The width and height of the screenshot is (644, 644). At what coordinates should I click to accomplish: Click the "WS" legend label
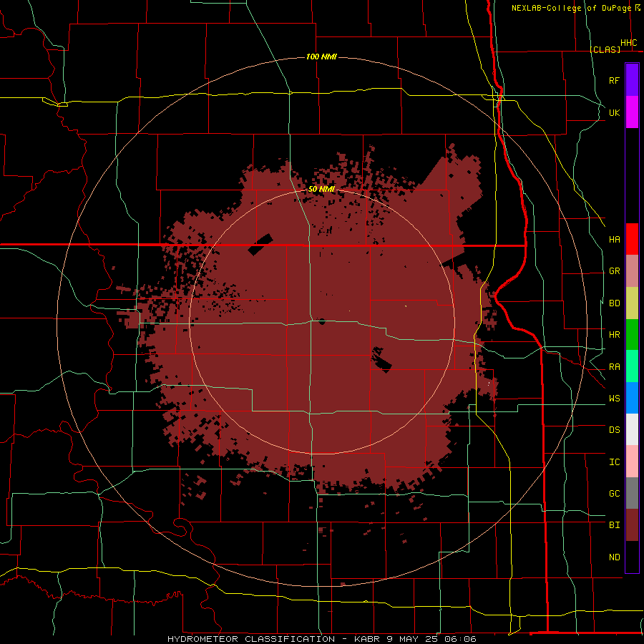tap(615, 399)
